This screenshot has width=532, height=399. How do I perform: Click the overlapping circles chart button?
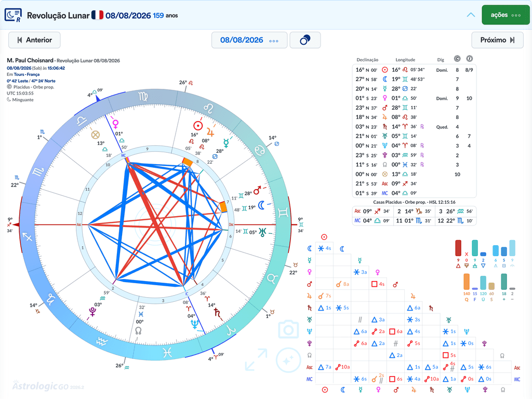click(305, 40)
